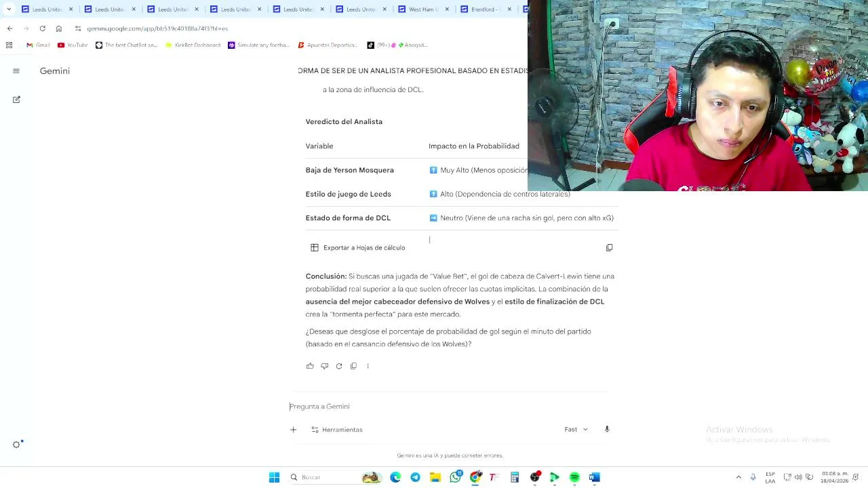
Task: Open the Gemini main menu hamburger
Action: click(x=16, y=70)
